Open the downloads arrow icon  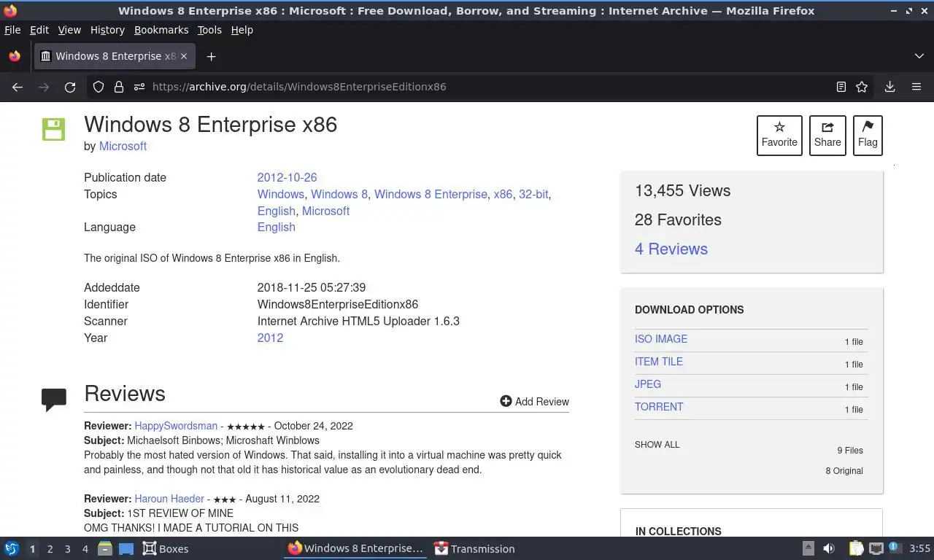point(889,87)
